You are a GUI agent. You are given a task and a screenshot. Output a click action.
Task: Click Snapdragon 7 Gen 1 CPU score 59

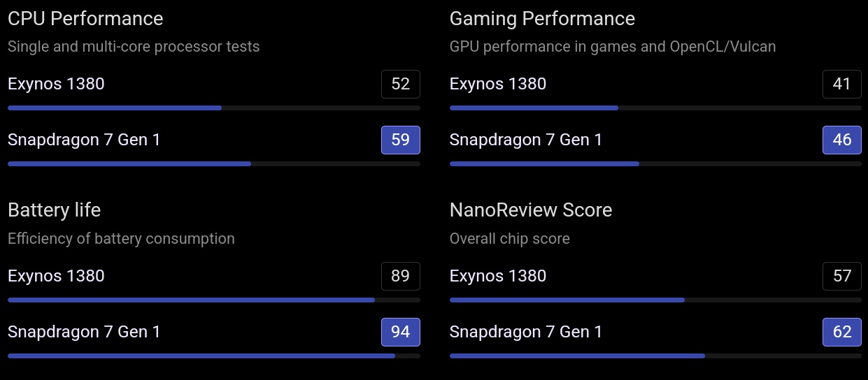(400, 140)
